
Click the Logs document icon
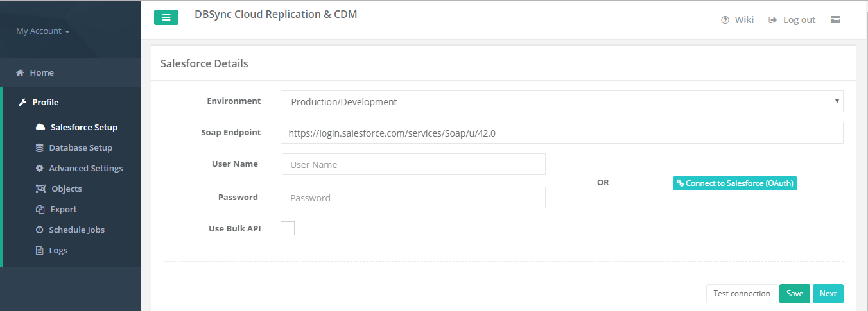coord(40,250)
